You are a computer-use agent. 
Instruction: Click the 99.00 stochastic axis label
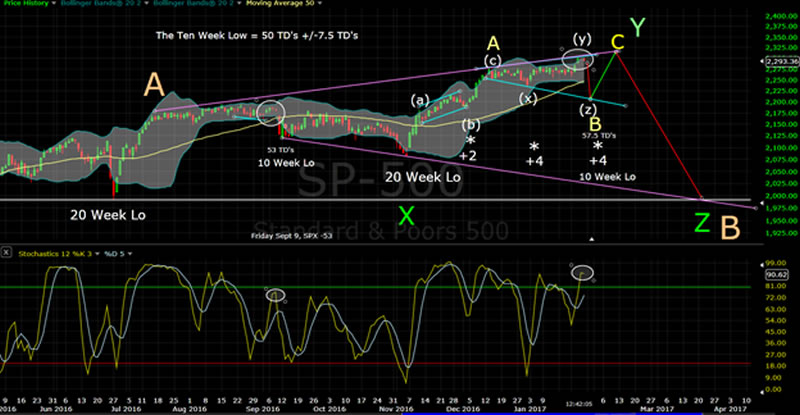(777, 263)
